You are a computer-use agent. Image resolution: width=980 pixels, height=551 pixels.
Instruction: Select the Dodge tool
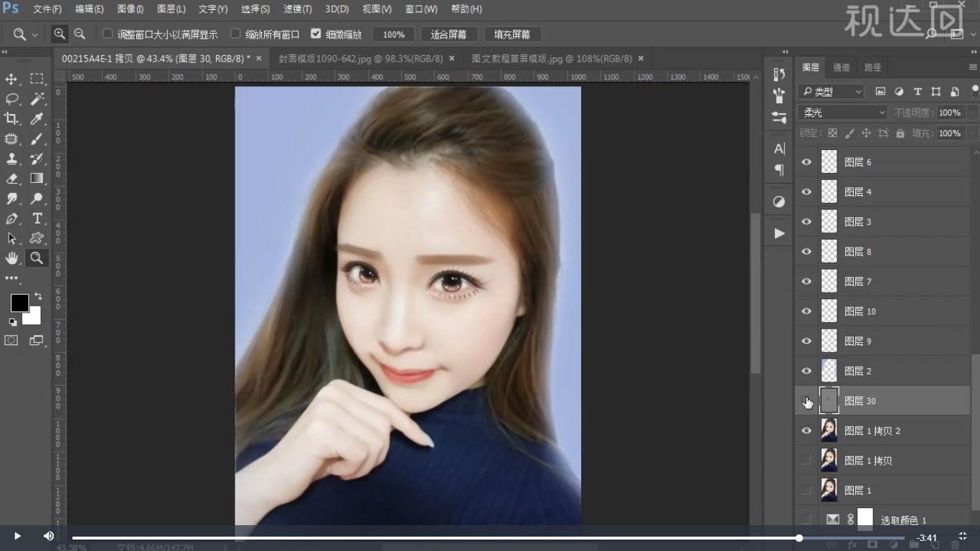pos(37,199)
